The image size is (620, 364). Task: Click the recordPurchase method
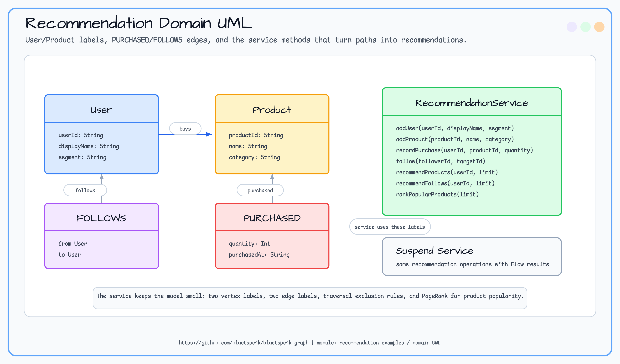point(464,150)
